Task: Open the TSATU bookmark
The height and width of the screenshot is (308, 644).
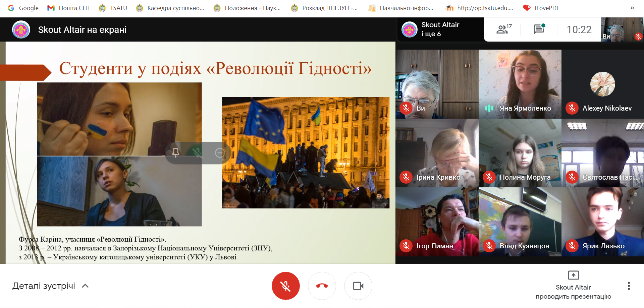Action: (113, 8)
